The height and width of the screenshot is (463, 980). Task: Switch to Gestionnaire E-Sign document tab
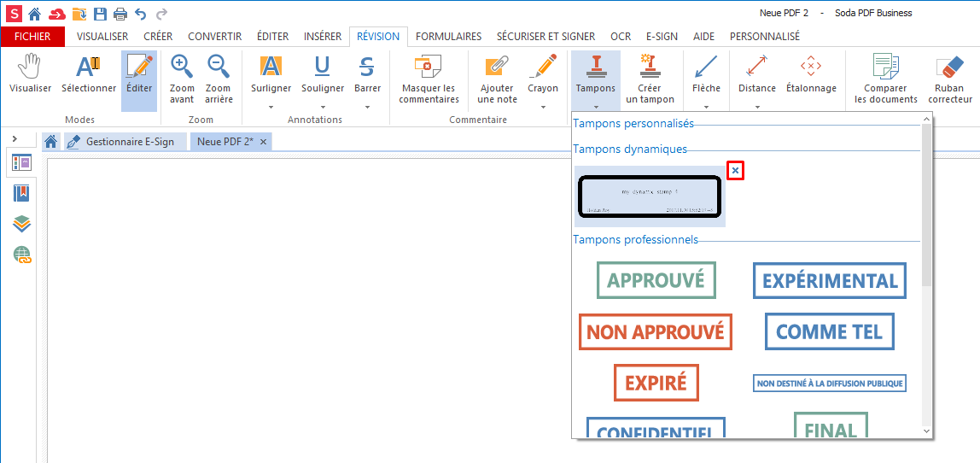click(x=125, y=142)
